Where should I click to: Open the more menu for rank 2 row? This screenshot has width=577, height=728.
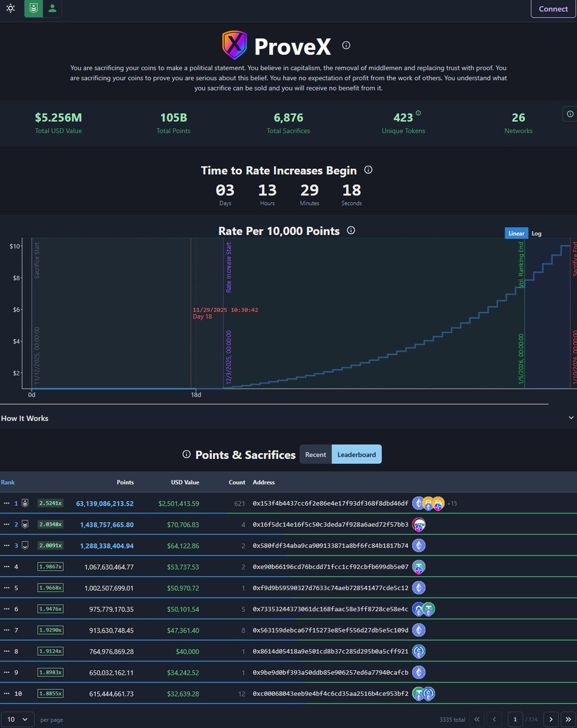(7, 524)
